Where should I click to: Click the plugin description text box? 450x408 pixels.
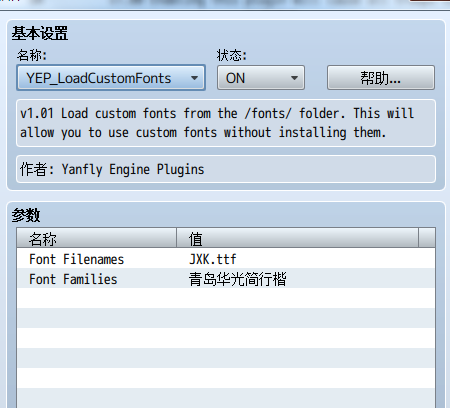226,123
